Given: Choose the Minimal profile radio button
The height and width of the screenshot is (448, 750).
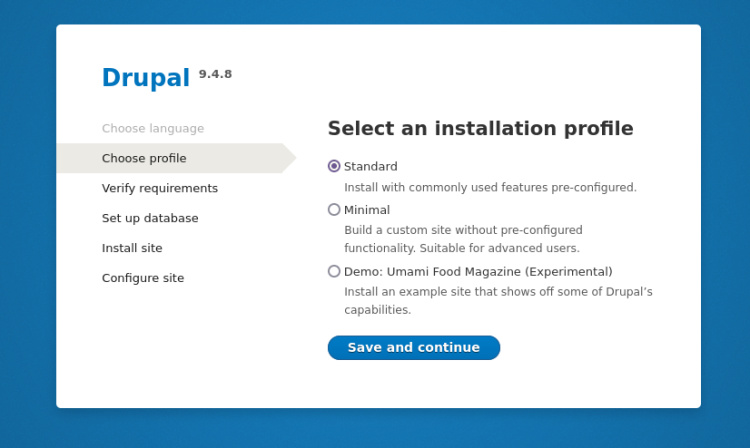Looking at the screenshot, I should 334,210.
